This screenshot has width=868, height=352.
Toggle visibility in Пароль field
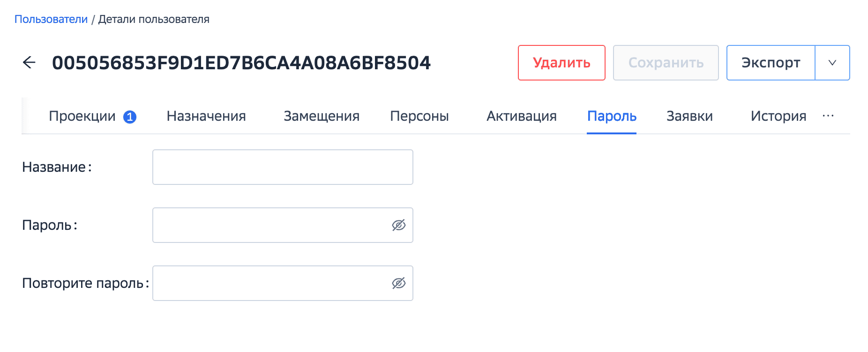tap(398, 225)
